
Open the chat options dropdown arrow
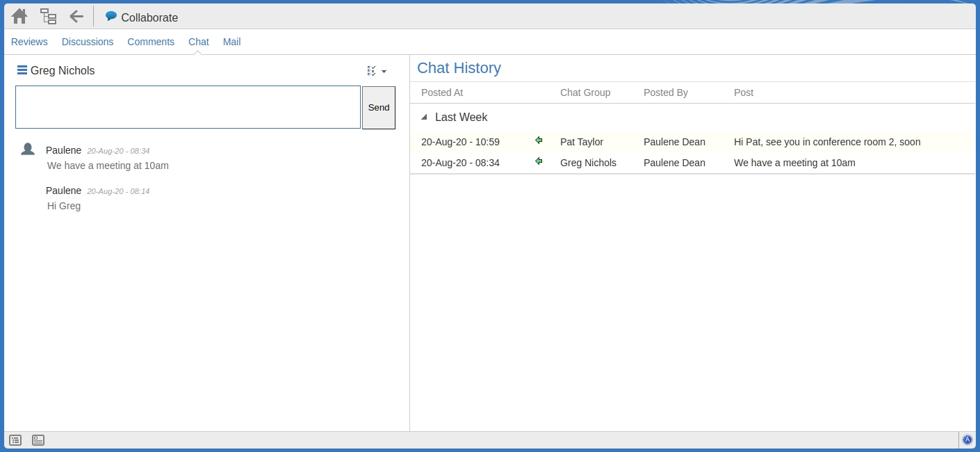(384, 72)
